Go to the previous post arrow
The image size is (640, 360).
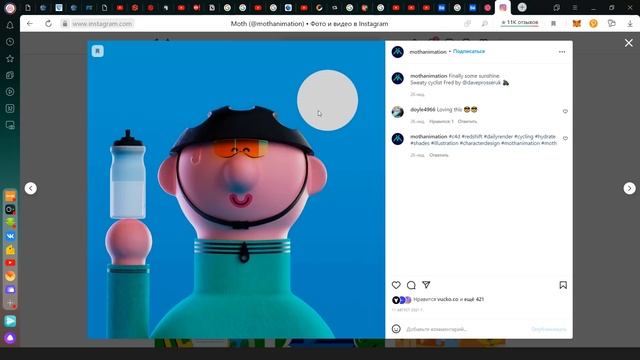click(31, 188)
